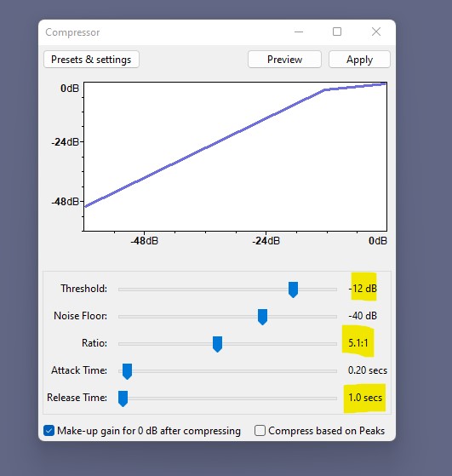Disable make-up gain for 0 dB checkbox
The image size is (452, 476).
[49, 431]
